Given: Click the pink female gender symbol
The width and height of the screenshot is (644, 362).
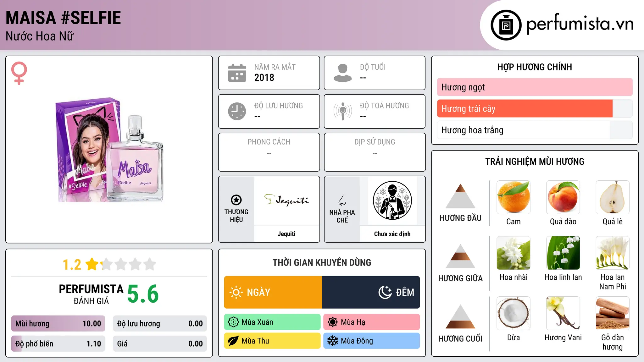Looking at the screenshot, I should tap(19, 73).
